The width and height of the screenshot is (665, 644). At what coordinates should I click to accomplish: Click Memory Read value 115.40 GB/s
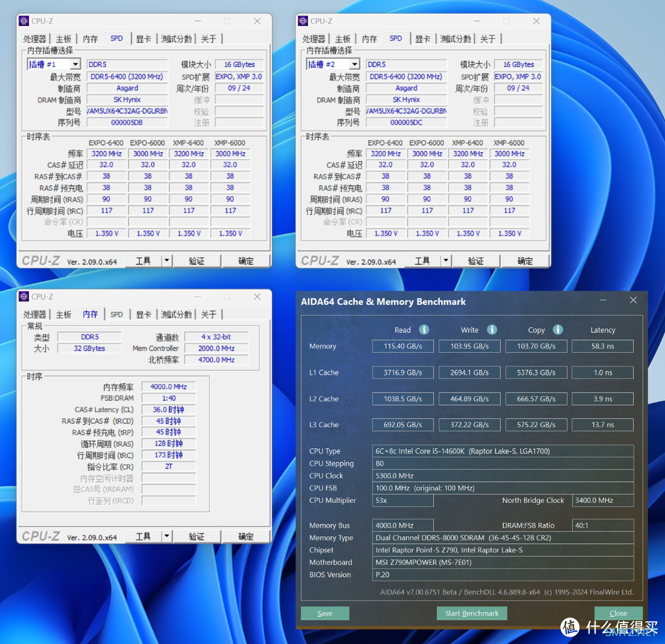pyautogui.click(x=403, y=346)
